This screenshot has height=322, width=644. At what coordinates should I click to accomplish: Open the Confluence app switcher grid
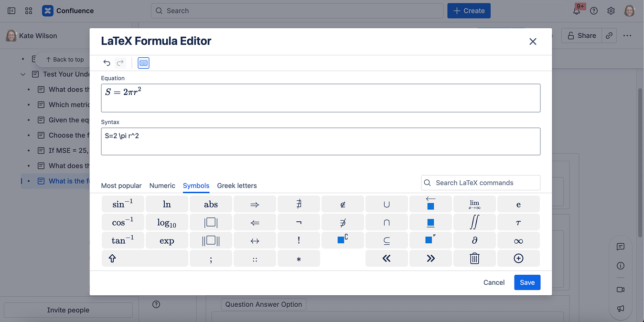point(29,10)
